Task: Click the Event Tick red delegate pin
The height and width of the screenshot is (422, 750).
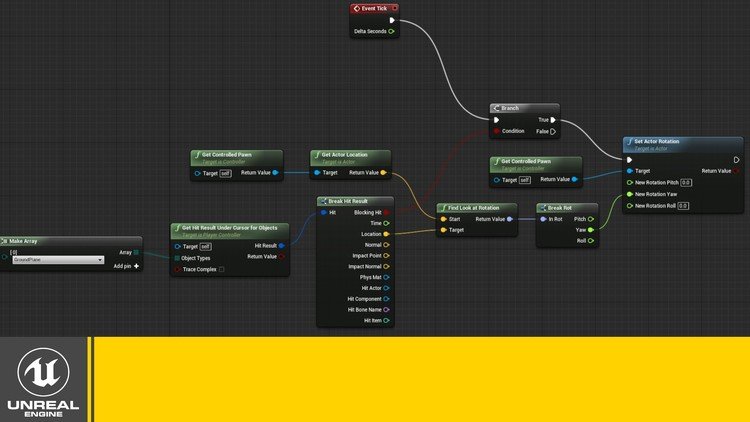Action: pyautogui.click(x=395, y=9)
